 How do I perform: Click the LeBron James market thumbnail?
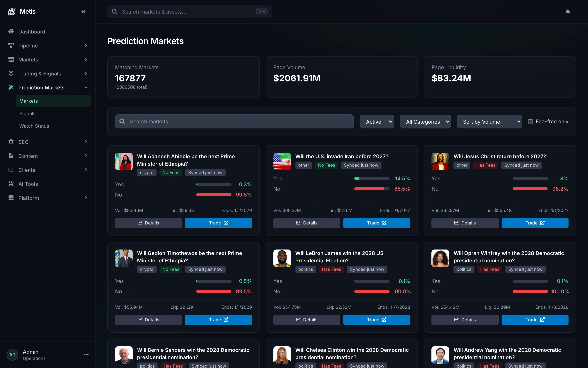(282, 258)
